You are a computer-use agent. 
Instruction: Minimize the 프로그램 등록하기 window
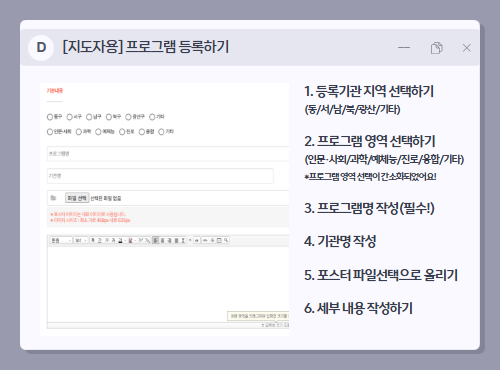(404, 48)
